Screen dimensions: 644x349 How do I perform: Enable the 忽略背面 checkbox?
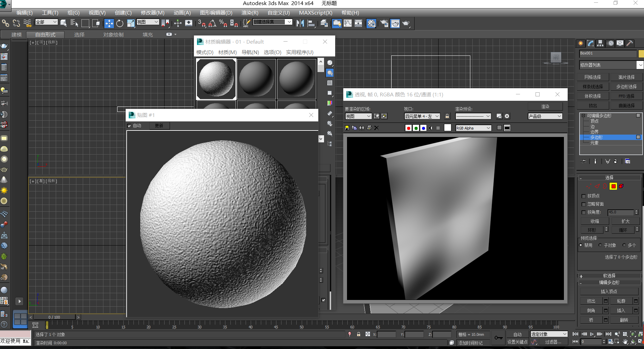coord(584,204)
